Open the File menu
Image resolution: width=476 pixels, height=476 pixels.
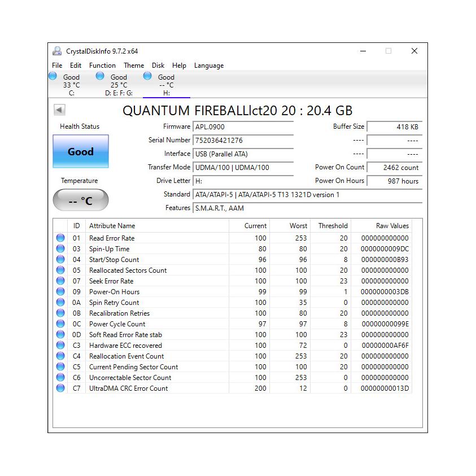pyautogui.click(x=57, y=65)
